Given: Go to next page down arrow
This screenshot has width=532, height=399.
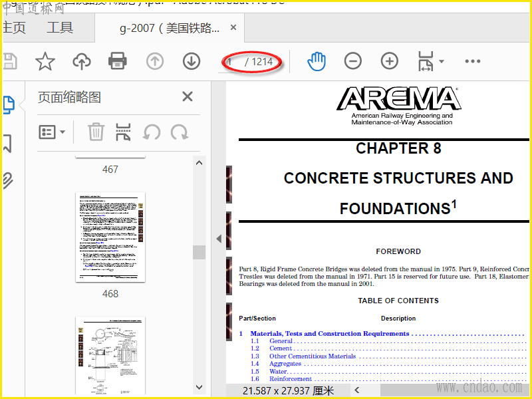Looking at the screenshot, I should (x=192, y=62).
